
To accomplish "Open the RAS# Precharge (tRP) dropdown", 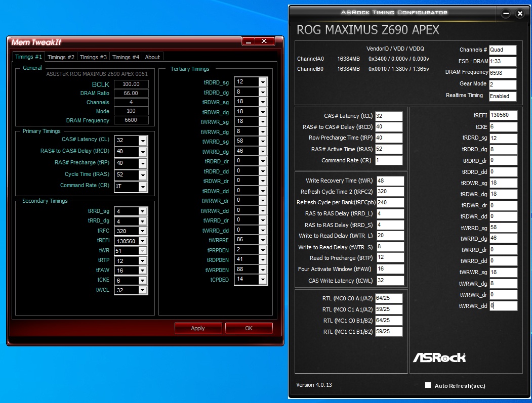I will [143, 163].
